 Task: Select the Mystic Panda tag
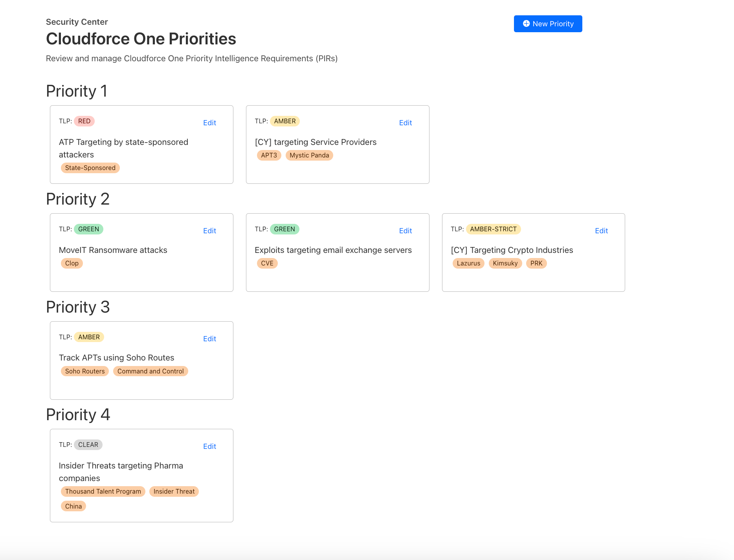point(309,155)
